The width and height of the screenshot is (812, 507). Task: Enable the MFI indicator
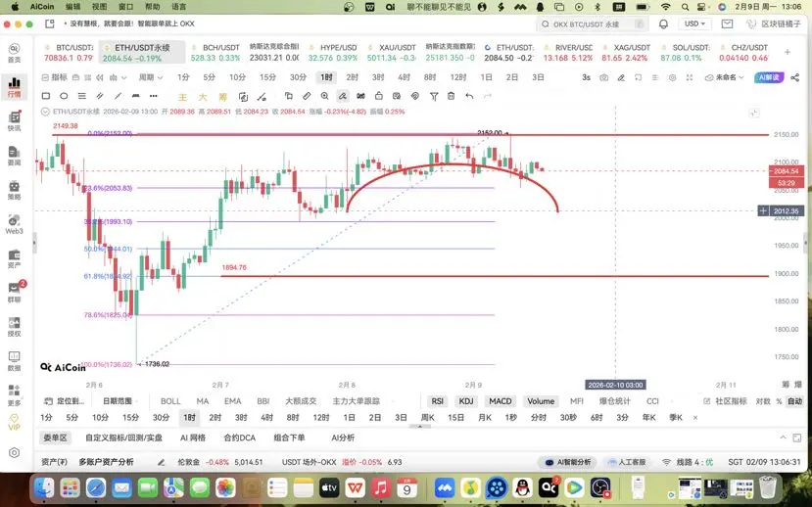click(576, 401)
